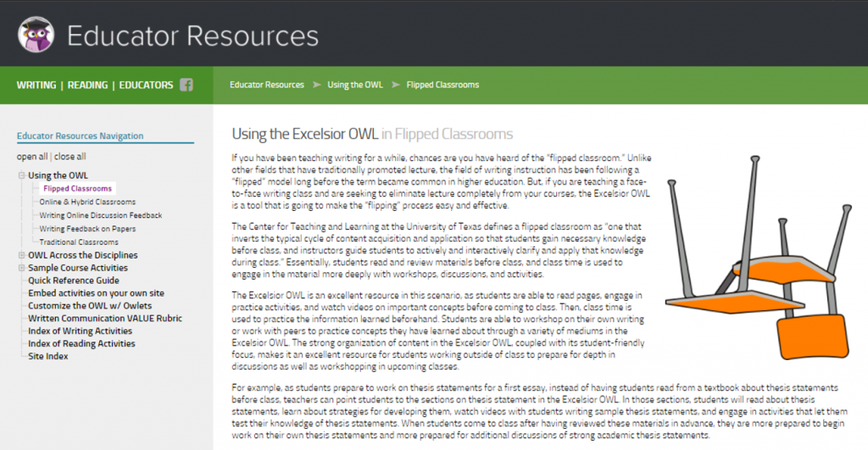Click the close all link
Image resolution: width=868 pixels, height=450 pixels.
click(x=70, y=157)
